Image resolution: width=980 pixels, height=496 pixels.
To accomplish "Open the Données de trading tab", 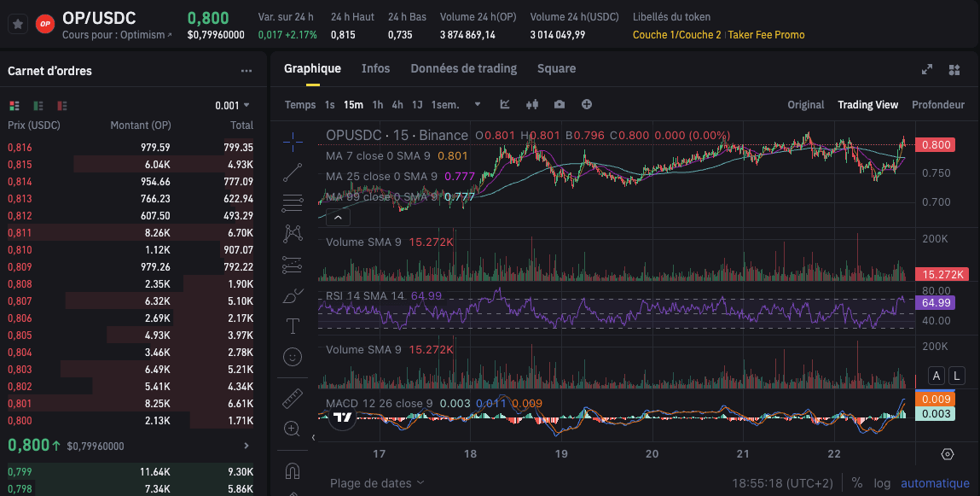I will 464,69.
